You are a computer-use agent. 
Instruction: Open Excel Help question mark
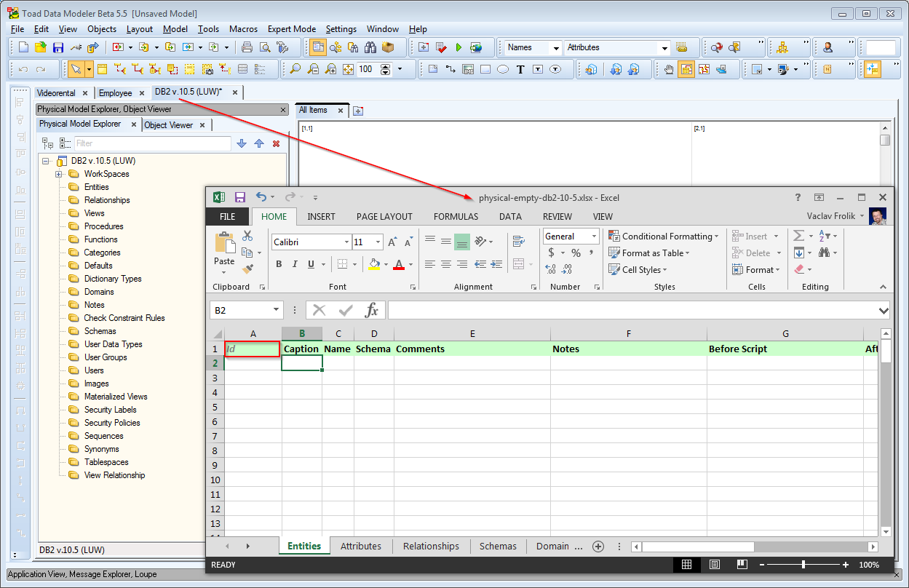pos(798,197)
